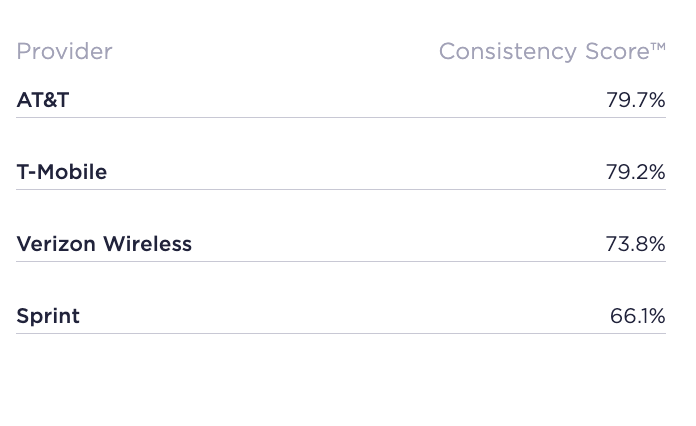Viewport: 696px width, 426px height.
Task: Click the divider line below the T-Mobile row
Action: click(340, 189)
